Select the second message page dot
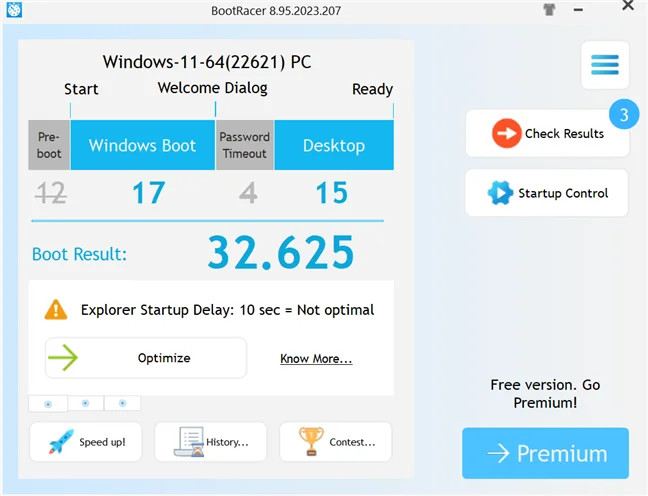 [86, 403]
